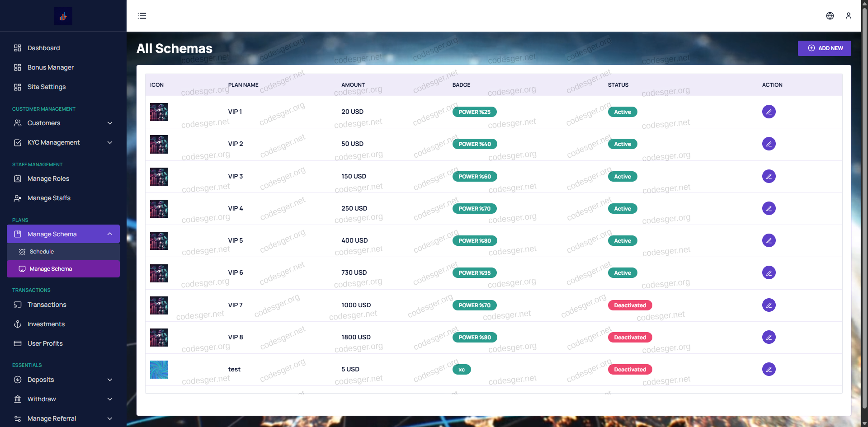Viewport: 868px width, 427px height.
Task: Click the ADD NEW button
Action: [x=824, y=48]
